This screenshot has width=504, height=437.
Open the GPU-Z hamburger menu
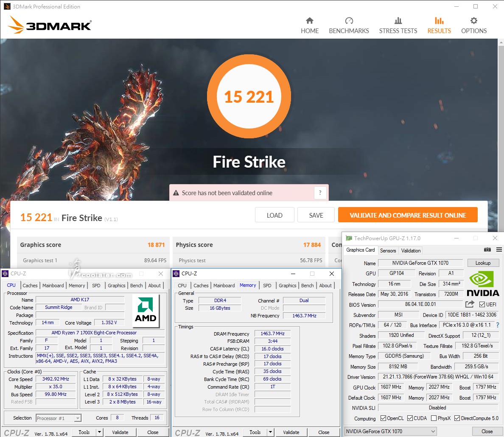point(499,249)
